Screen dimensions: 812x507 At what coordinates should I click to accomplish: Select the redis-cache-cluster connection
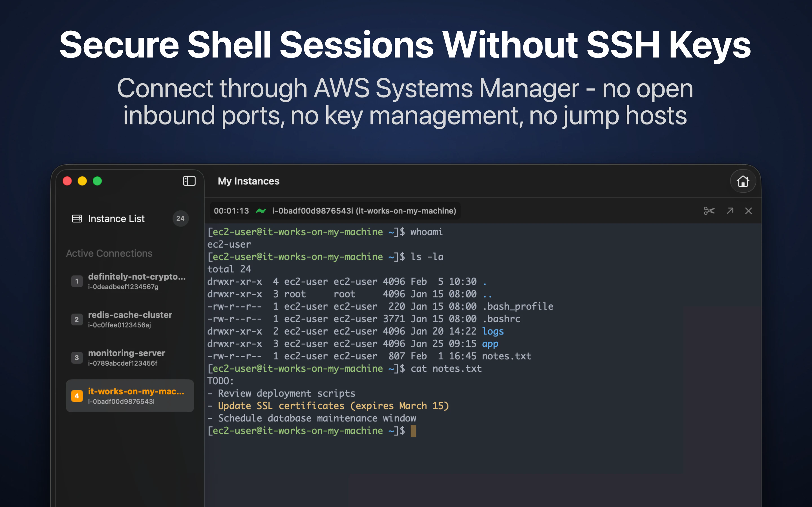[x=130, y=319]
